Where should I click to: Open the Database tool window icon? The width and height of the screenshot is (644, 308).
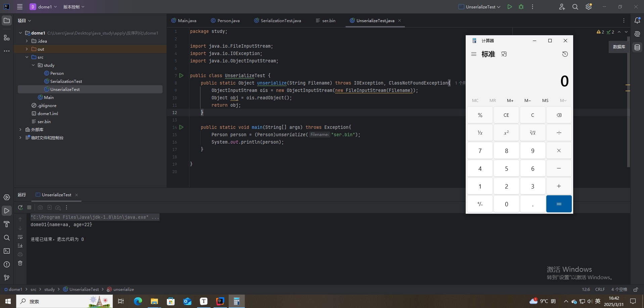click(637, 47)
